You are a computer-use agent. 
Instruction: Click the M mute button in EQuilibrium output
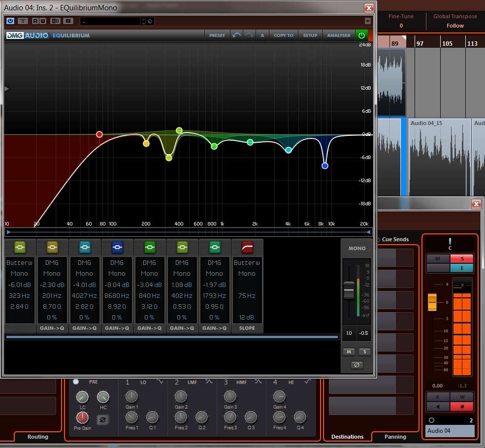[349, 352]
